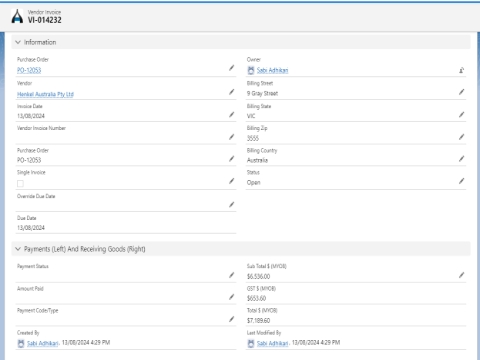Click the Total value $7,189.60

pyautogui.click(x=258, y=320)
